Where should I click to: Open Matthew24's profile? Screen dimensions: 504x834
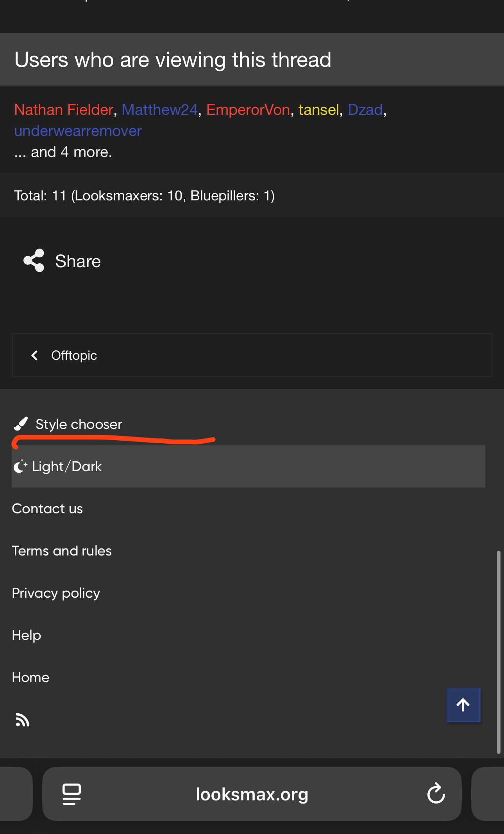click(159, 110)
